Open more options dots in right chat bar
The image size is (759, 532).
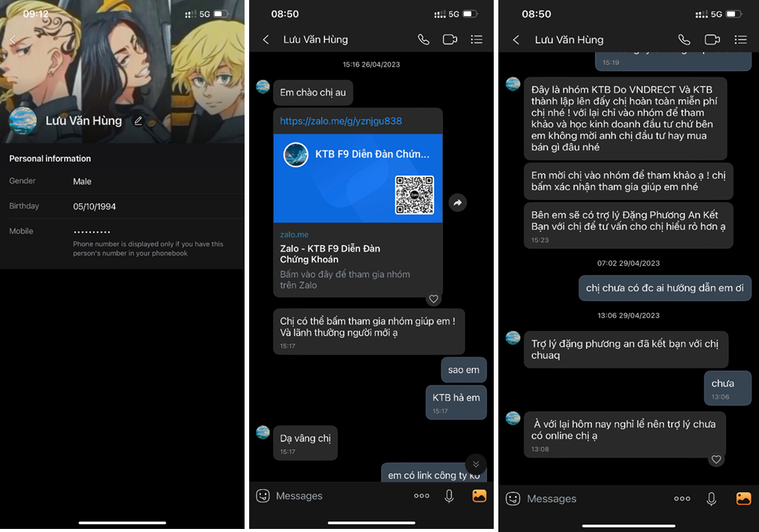pos(682,498)
